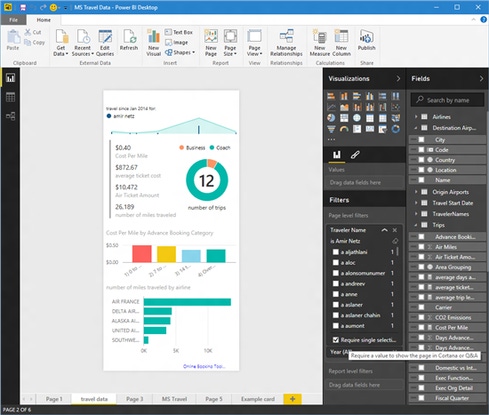This screenshot has width=489, height=415.
Task: Insert a New Visual
Action: (154, 43)
